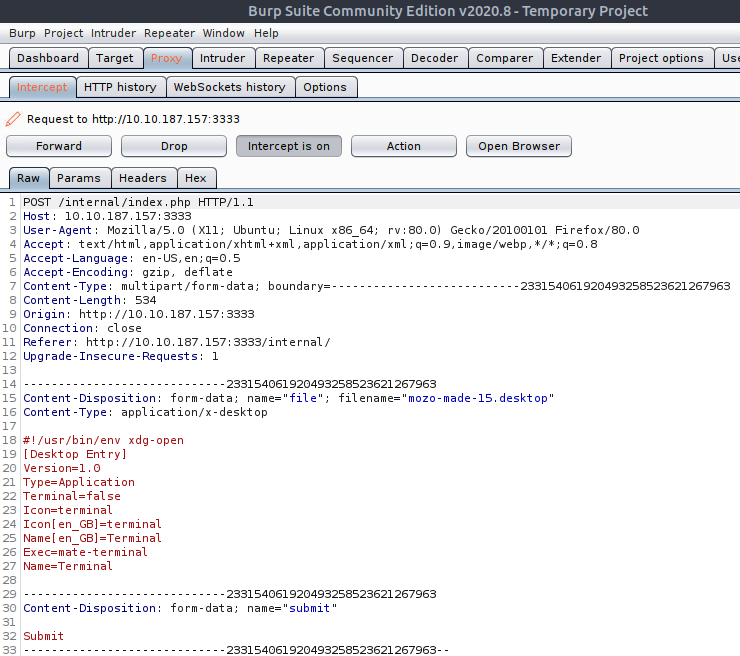
Task: Open the Burp menu
Action: [22, 33]
